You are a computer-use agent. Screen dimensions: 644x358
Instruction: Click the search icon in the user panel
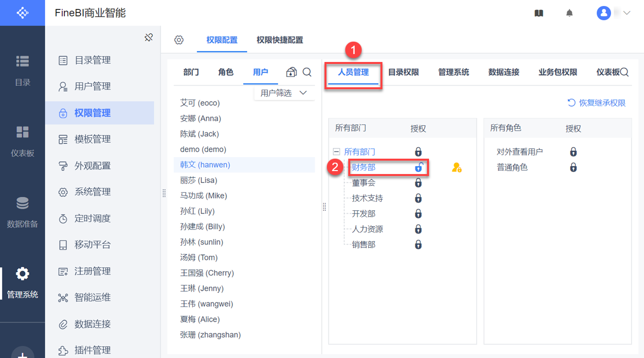[x=307, y=72]
